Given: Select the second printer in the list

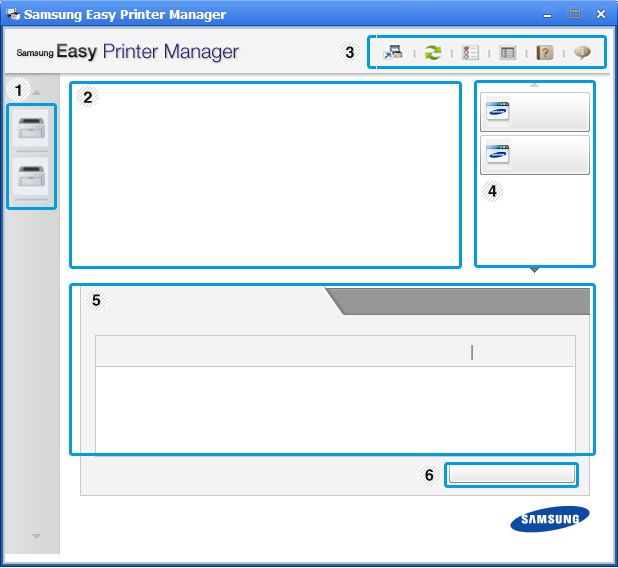Looking at the screenshot, I should click(32, 178).
